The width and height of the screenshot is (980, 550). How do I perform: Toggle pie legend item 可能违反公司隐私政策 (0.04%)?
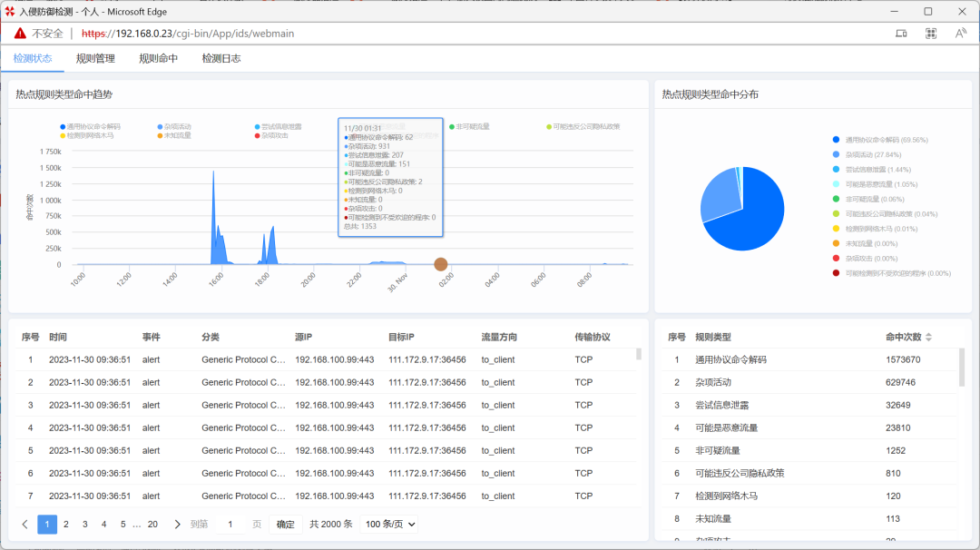point(885,214)
